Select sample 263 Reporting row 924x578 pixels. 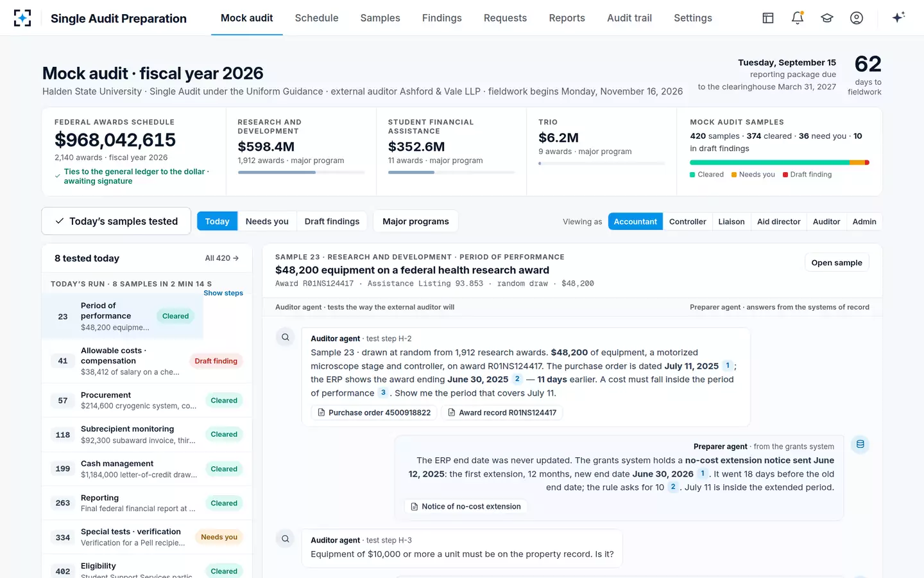[x=147, y=503]
